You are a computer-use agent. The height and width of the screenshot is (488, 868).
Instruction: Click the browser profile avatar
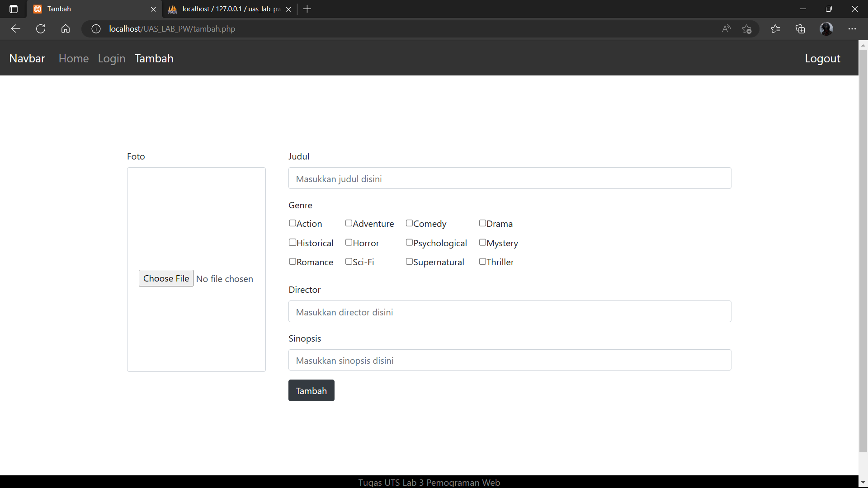pyautogui.click(x=826, y=28)
